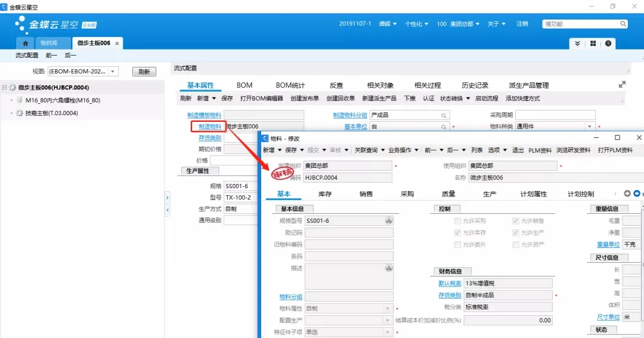Select the 技嘉主板(T.03.0004) tree node
644x338 pixels.
click(x=51, y=113)
